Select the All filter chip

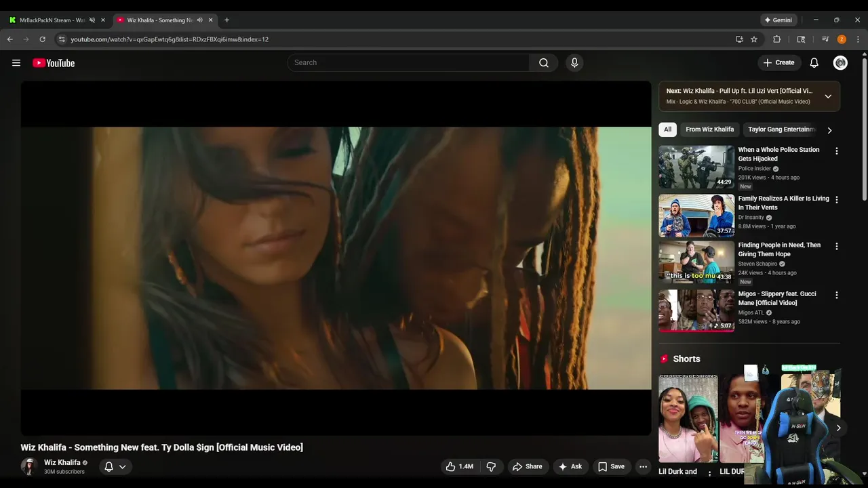pos(667,129)
